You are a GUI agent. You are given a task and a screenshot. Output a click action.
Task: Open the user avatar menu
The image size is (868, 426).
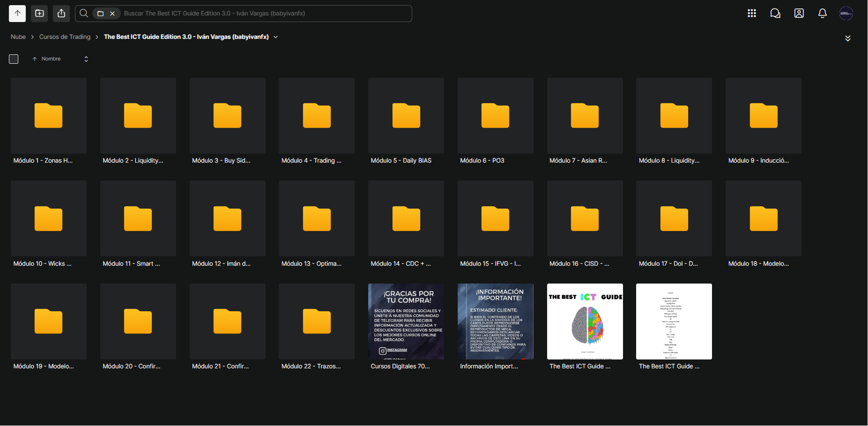[x=846, y=13]
